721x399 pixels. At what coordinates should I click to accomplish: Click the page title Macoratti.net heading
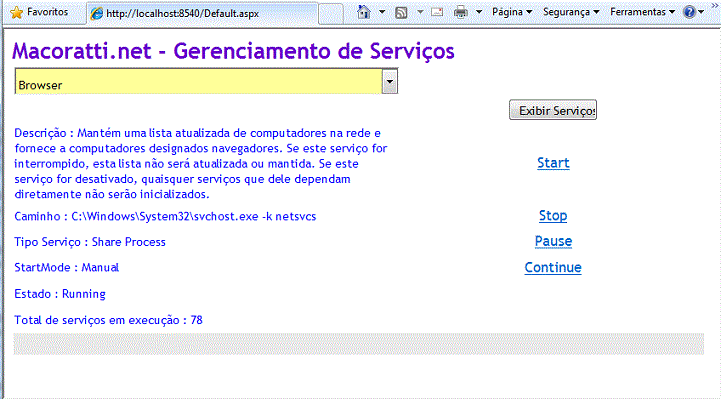(233, 51)
